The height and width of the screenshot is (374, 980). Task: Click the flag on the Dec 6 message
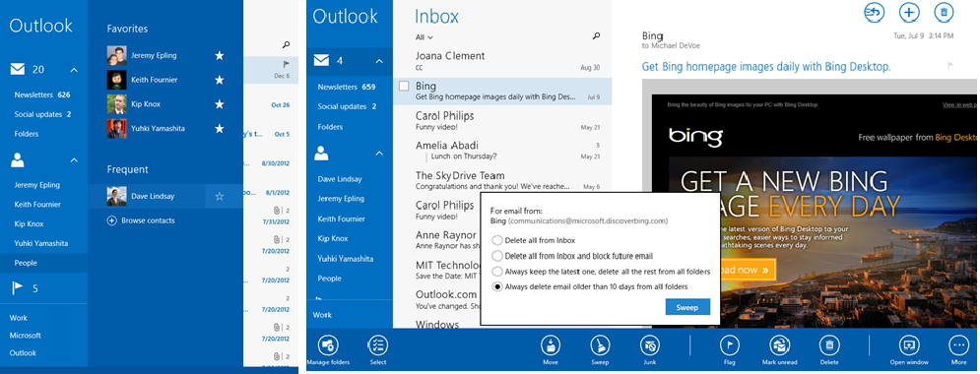click(287, 64)
